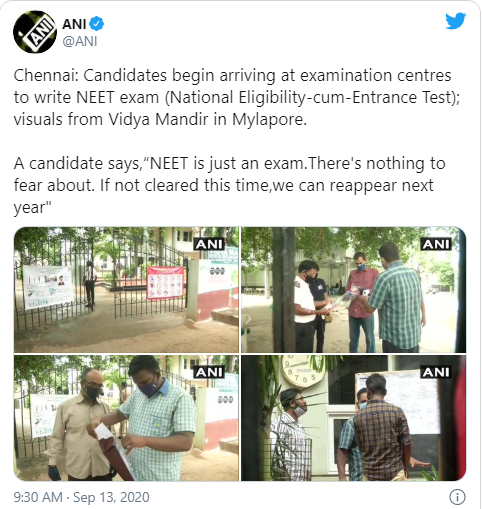Open photo of two masked men with folder
The width and height of the screenshot is (482, 509).
pyautogui.click(x=126, y=418)
